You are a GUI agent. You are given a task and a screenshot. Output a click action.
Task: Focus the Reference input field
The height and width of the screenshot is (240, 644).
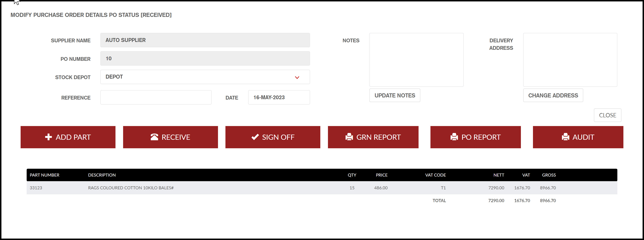click(156, 97)
